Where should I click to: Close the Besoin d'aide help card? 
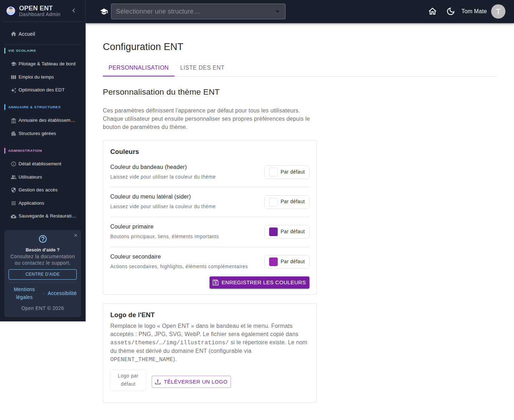(76, 235)
